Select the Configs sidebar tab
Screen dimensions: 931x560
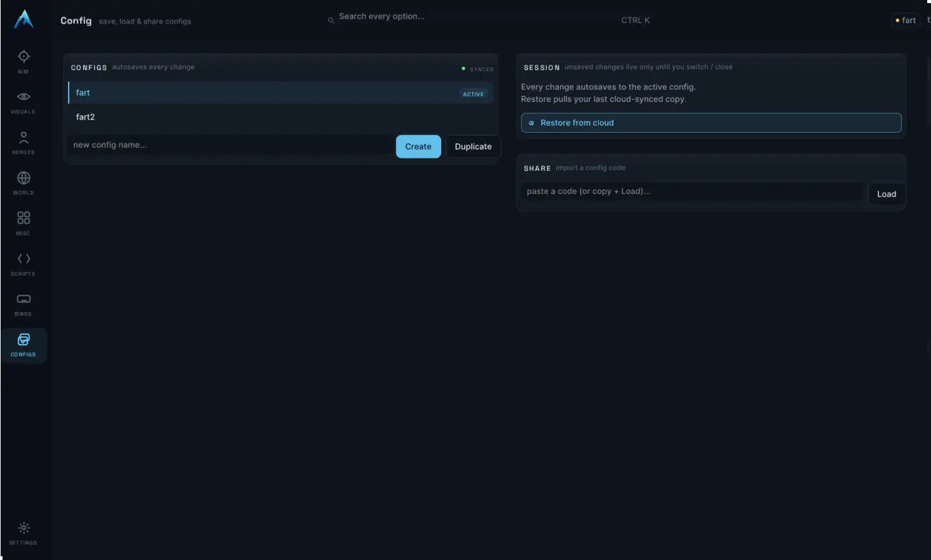pos(23,345)
